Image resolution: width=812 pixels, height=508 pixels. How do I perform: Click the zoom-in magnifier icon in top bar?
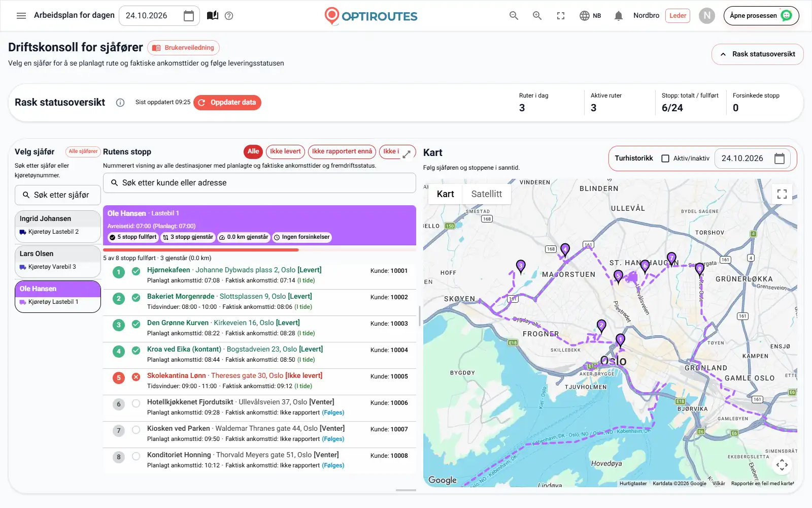(x=537, y=16)
